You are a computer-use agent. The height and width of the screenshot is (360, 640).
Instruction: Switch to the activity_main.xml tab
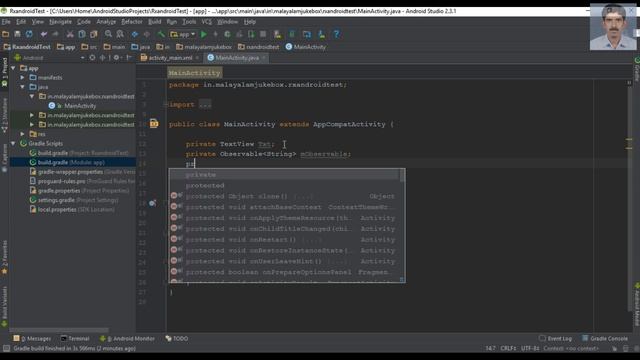pyautogui.click(x=170, y=58)
